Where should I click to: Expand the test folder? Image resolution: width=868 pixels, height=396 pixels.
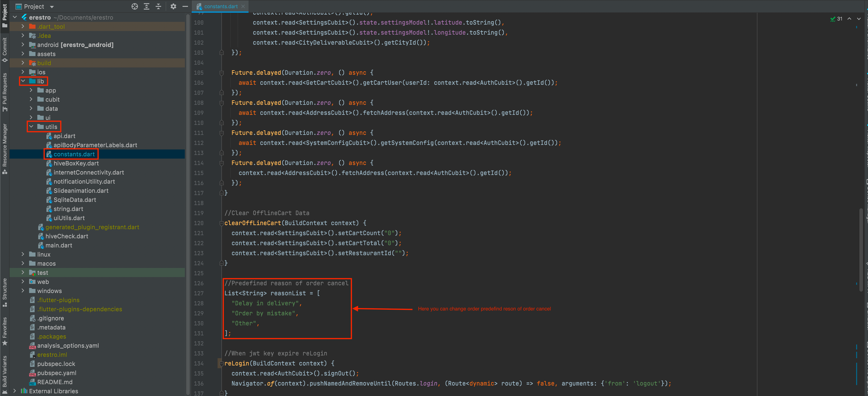pos(23,272)
